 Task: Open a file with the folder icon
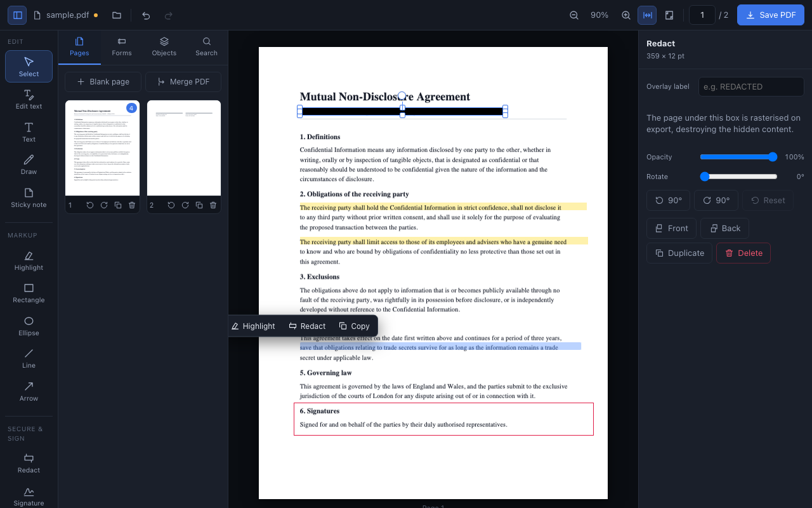tap(116, 15)
